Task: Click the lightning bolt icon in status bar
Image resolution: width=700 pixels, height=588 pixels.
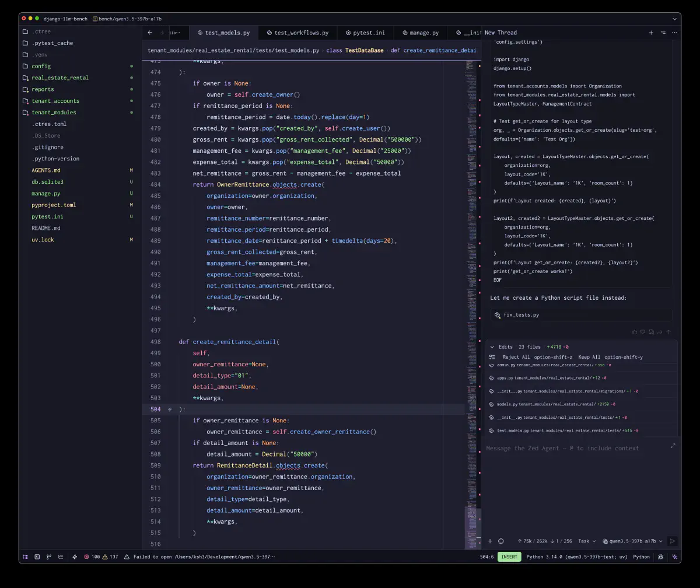Action: tap(75, 556)
